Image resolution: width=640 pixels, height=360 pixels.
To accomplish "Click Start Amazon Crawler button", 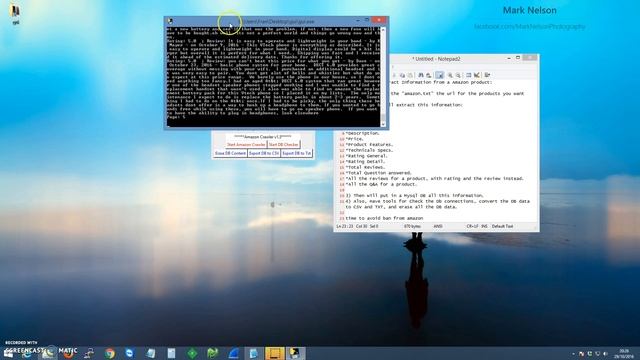I will (x=246, y=144).
